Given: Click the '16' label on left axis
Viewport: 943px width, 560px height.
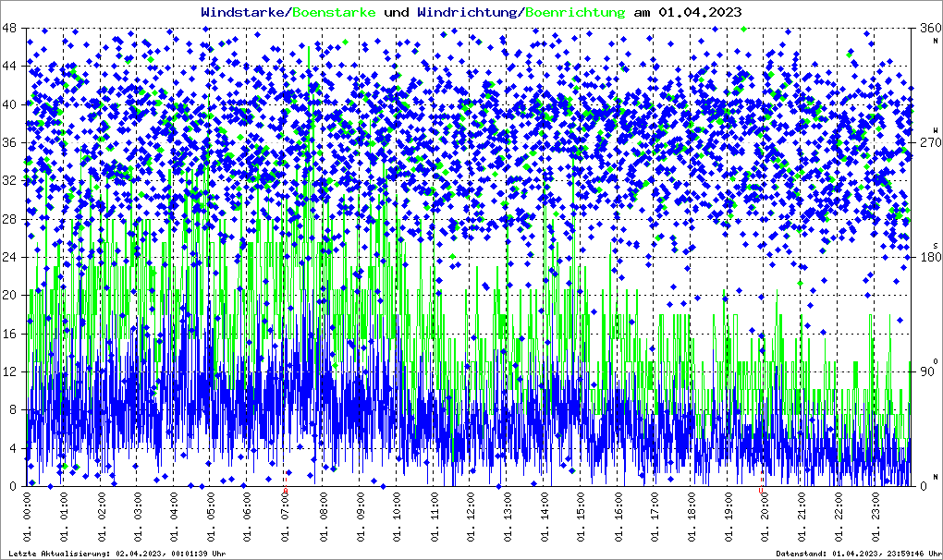Looking at the screenshot, I should click(9, 335).
